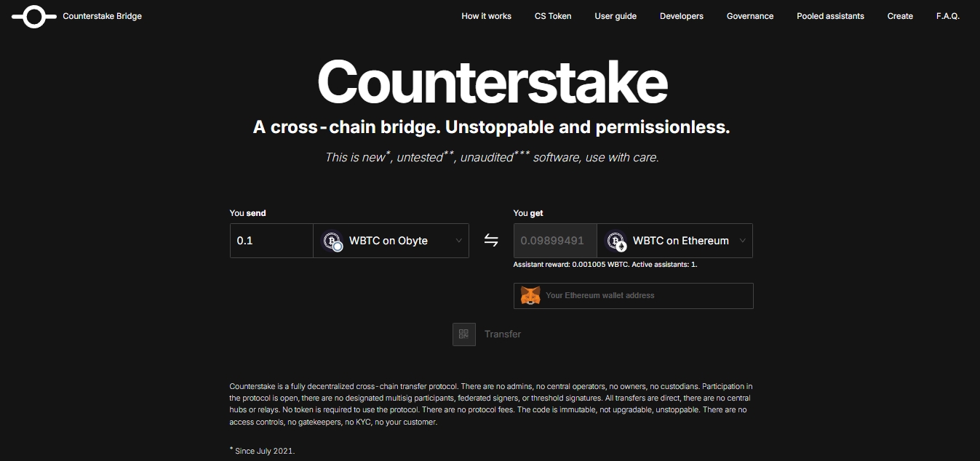The image size is (980, 461).
Task: Click the 'You get' label
Action: tap(528, 213)
